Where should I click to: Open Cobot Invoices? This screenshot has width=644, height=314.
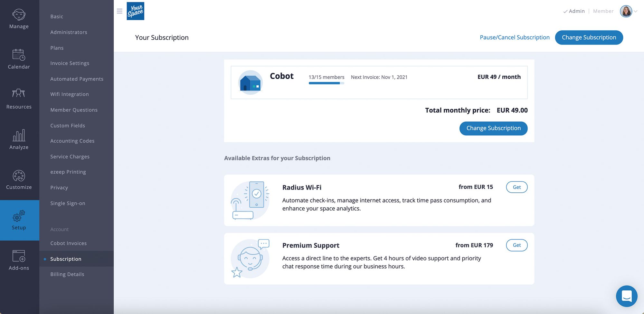coord(68,243)
